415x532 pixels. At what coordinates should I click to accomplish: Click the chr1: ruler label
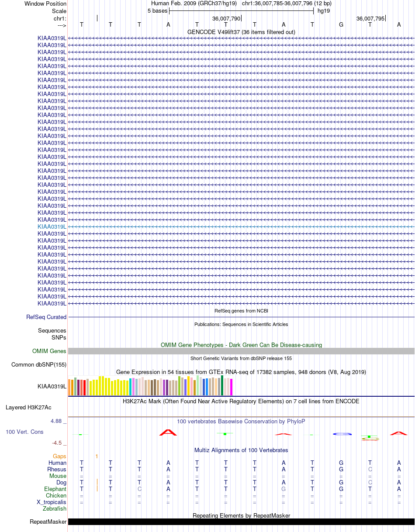(60, 18)
